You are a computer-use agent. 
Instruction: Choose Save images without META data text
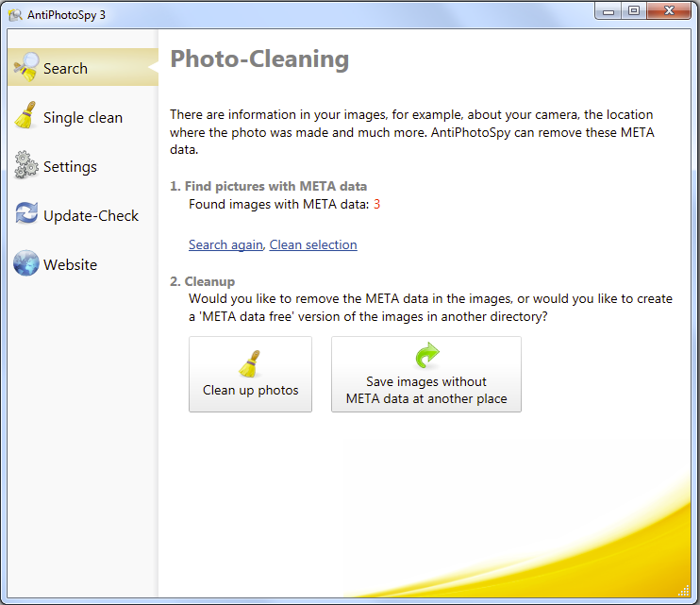click(426, 390)
